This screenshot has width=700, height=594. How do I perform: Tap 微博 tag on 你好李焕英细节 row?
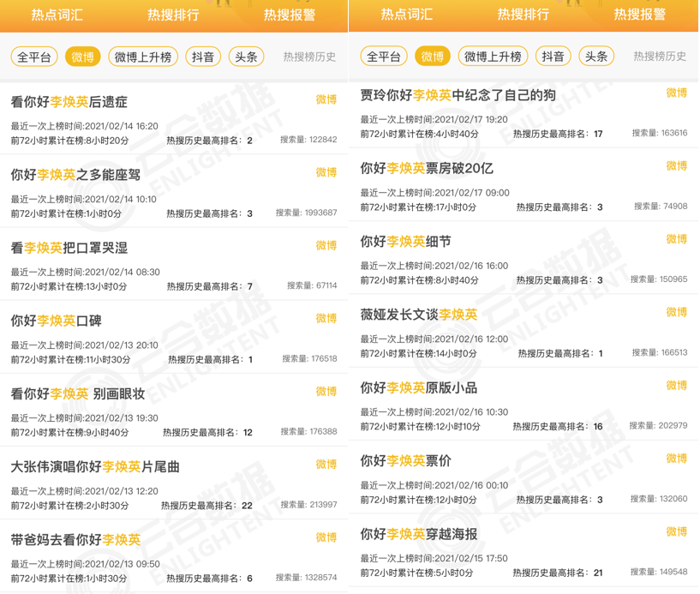(677, 239)
